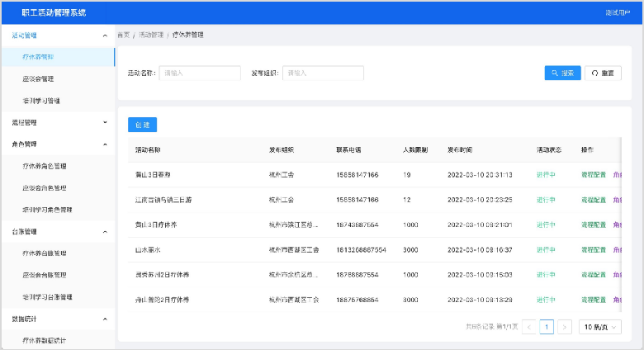
Task: Click 流程配置 for the 山水丽水 row
Action: click(x=593, y=248)
